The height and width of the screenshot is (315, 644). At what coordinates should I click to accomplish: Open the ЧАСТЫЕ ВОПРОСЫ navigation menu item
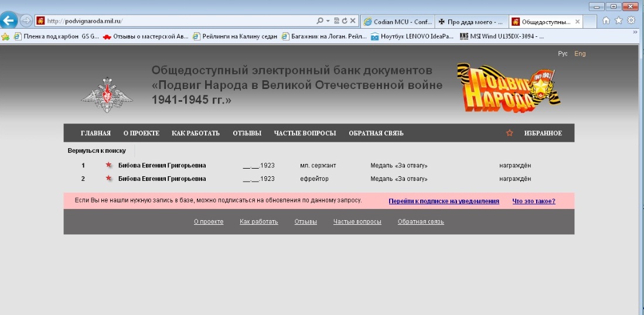click(x=305, y=133)
